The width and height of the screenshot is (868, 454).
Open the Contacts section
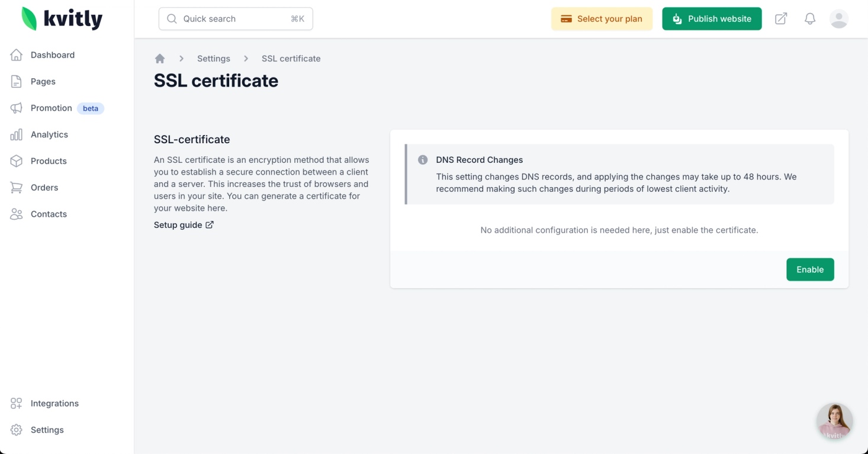coord(49,214)
